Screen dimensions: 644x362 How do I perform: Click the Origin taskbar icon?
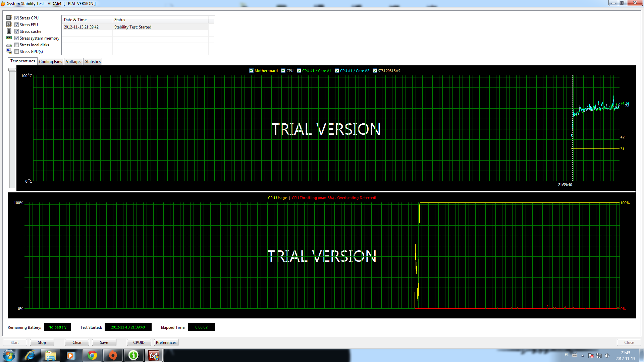click(x=113, y=355)
